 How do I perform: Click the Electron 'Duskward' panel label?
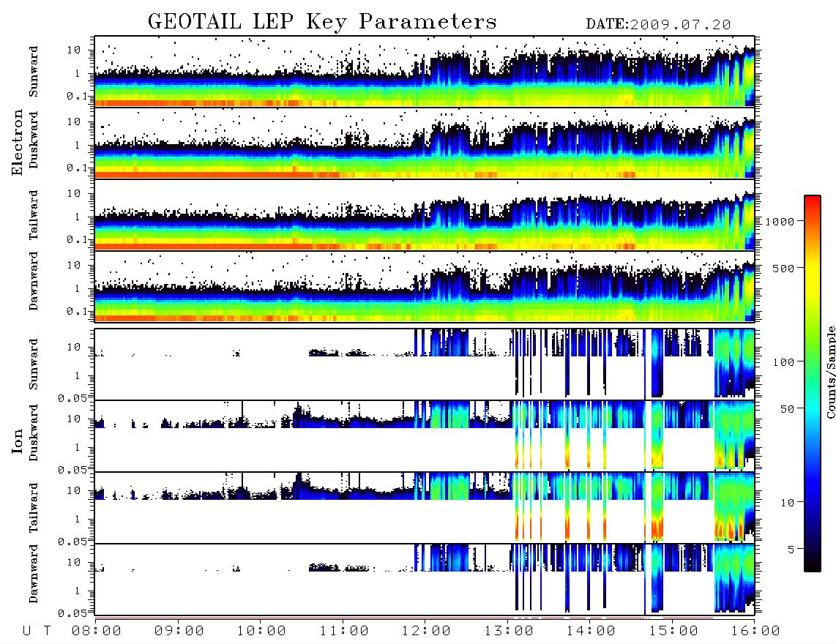click(x=34, y=140)
